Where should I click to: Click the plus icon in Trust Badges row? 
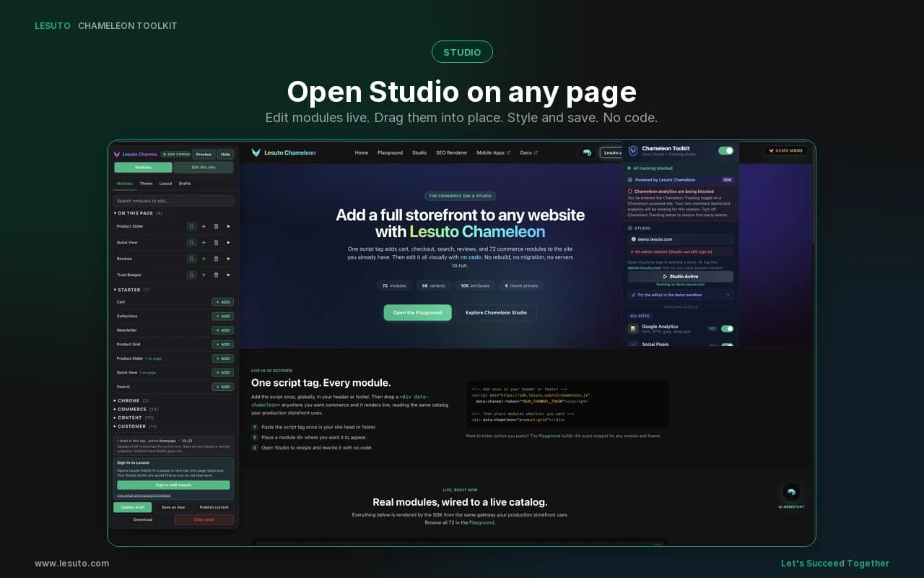[x=204, y=275]
